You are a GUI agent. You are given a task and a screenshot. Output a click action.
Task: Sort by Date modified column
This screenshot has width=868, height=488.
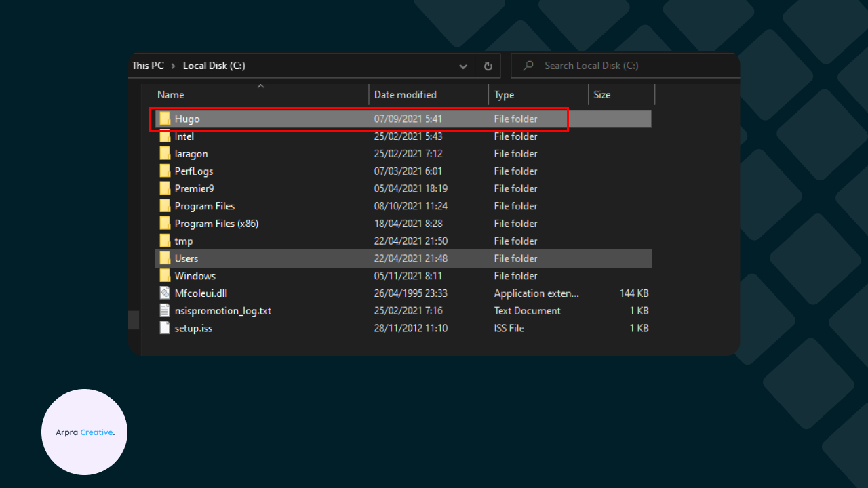click(406, 95)
